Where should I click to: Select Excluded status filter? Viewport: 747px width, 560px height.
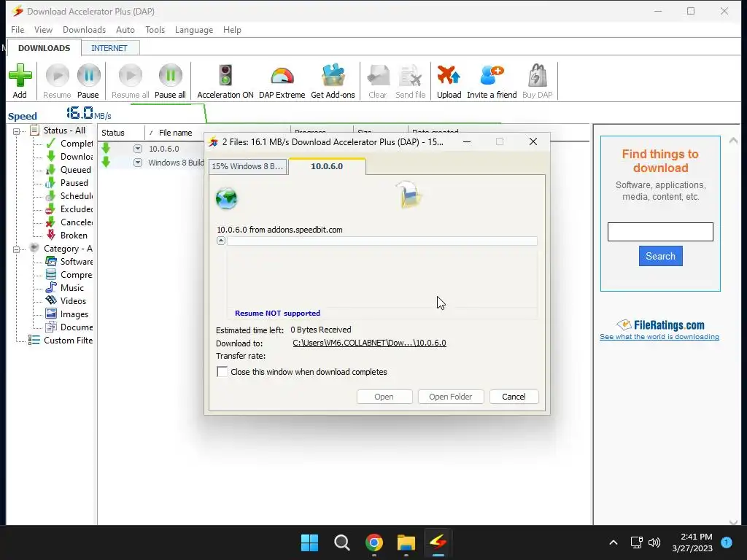[x=69, y=209]
